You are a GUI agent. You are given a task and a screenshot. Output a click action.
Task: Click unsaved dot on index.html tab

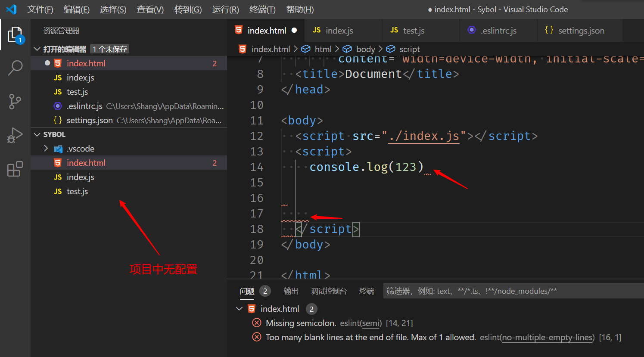tap(294, 30)
